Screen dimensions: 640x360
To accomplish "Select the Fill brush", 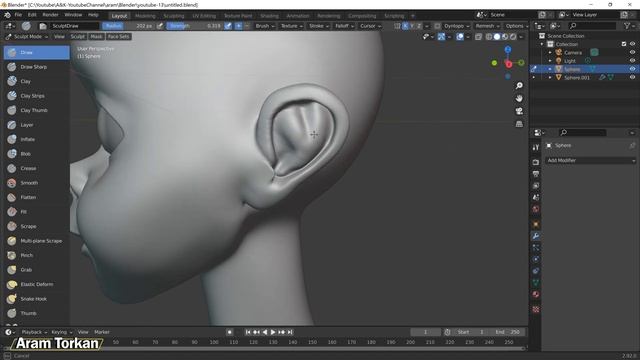I will coord(36,212).
